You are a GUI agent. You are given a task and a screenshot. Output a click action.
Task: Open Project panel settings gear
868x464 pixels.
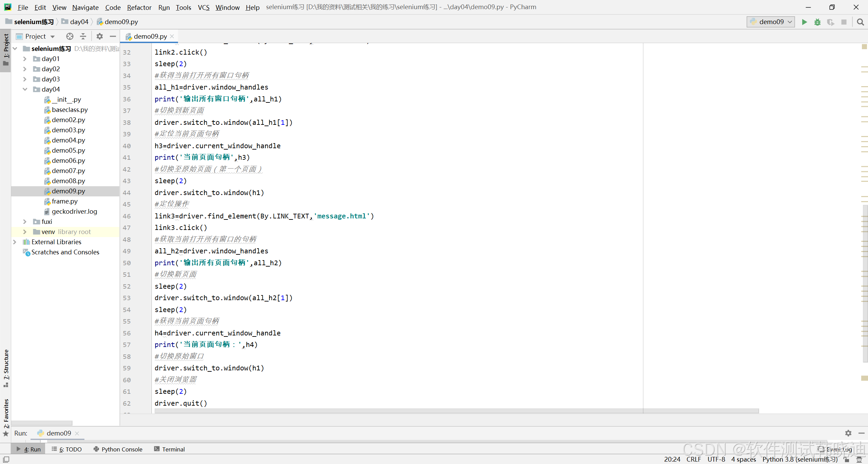(99, 36)
